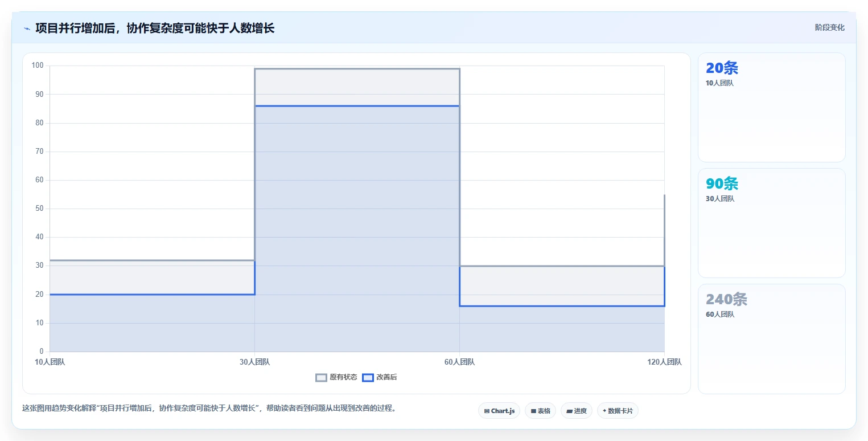This screenshot has height=441, width=868.
Task: Click the 120人团队 x-axis label
Action: tap(664, 362)
